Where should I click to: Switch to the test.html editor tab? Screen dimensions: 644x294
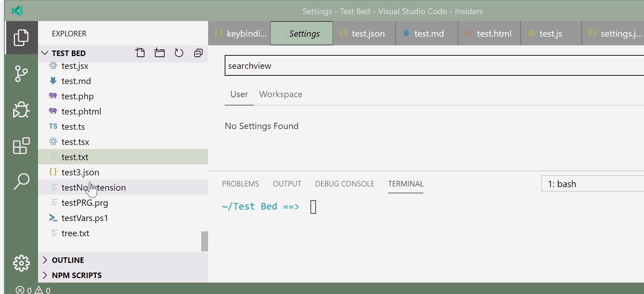coord(489,34)
